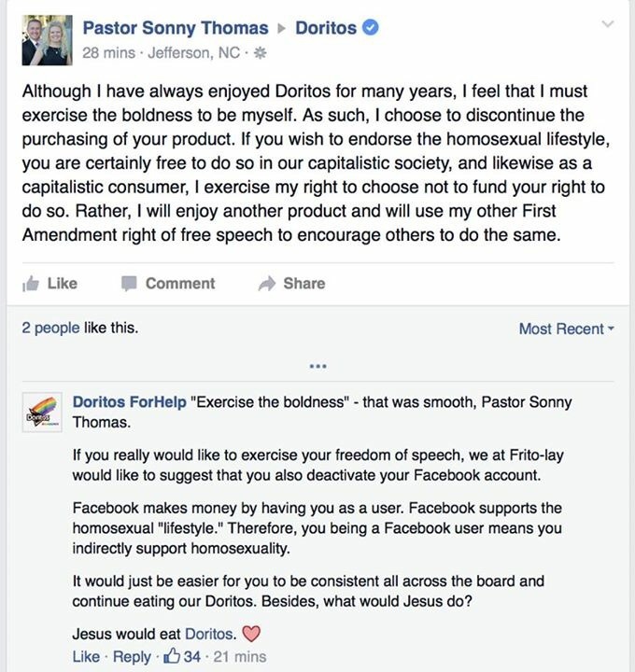The height and width of the screenshot is (672, 635).
Task: Open the Doritos ForHelp commenter profile
Action: pyautogui.click(x=129, y=402)
